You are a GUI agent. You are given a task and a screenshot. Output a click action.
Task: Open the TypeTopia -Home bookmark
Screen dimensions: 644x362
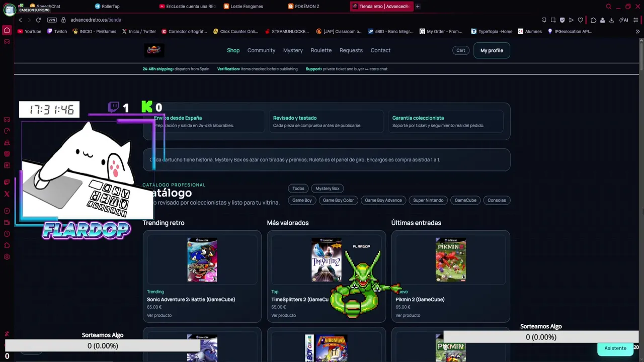(492, 31)
